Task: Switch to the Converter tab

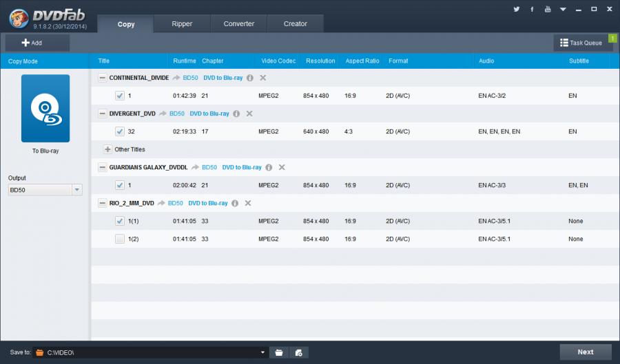Action: [239, 23]
